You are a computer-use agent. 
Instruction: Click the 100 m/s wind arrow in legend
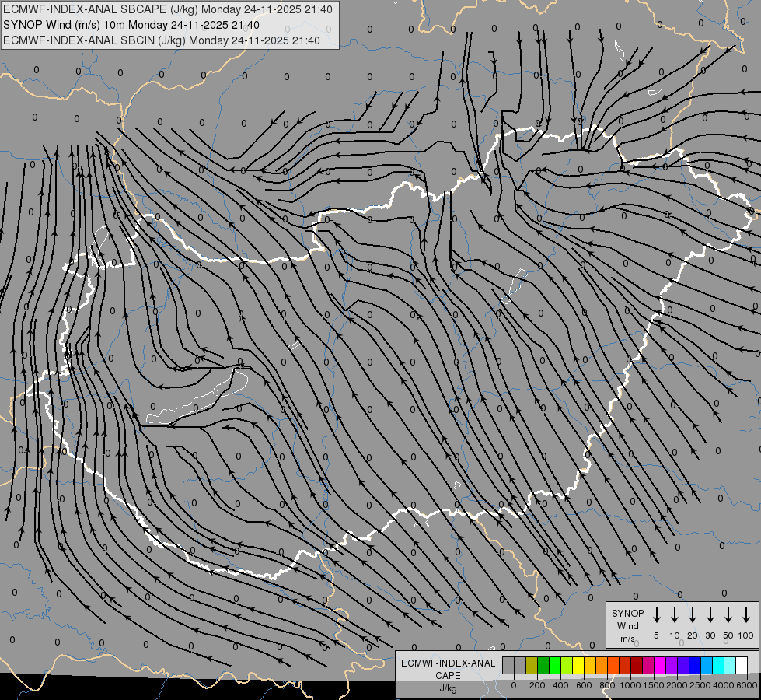pos(746,614)
